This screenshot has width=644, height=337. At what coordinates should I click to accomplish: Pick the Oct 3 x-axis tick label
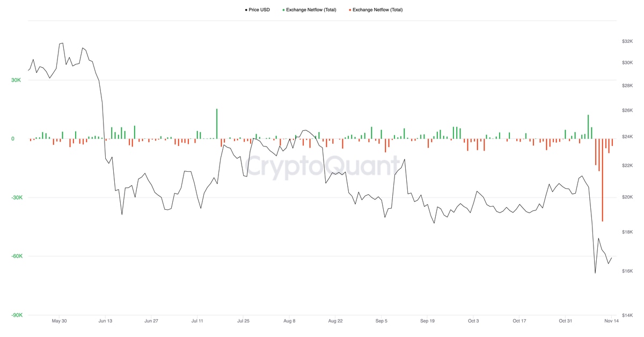point(473,321)
